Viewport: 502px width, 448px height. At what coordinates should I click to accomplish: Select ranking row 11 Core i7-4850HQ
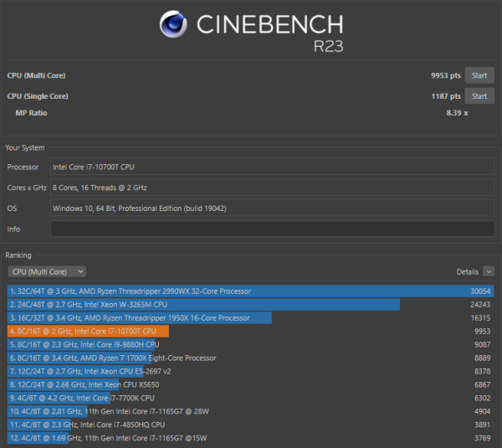coord(251,425)
